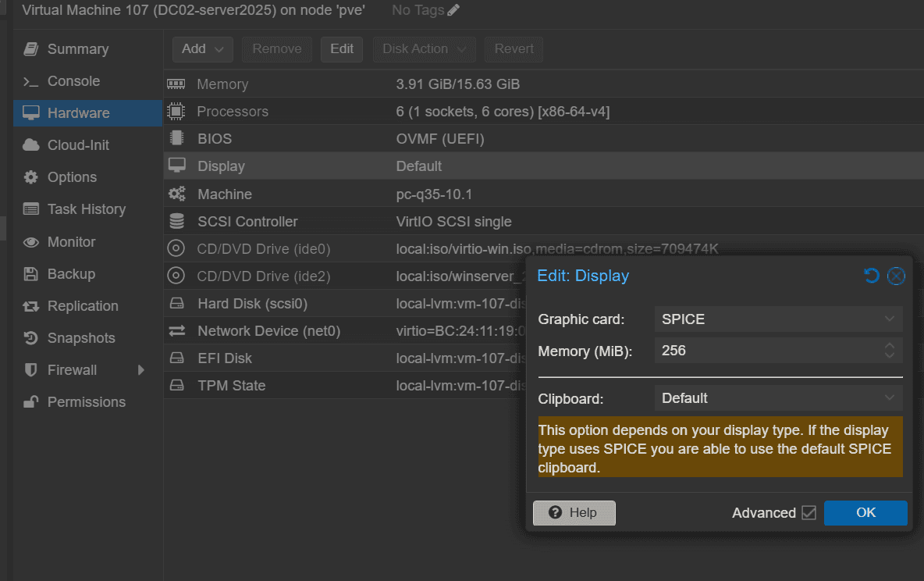Toggle the Advanced checkbox
Image resolution: width=924 pixels, height=581 pixels.
pos(809,512)
